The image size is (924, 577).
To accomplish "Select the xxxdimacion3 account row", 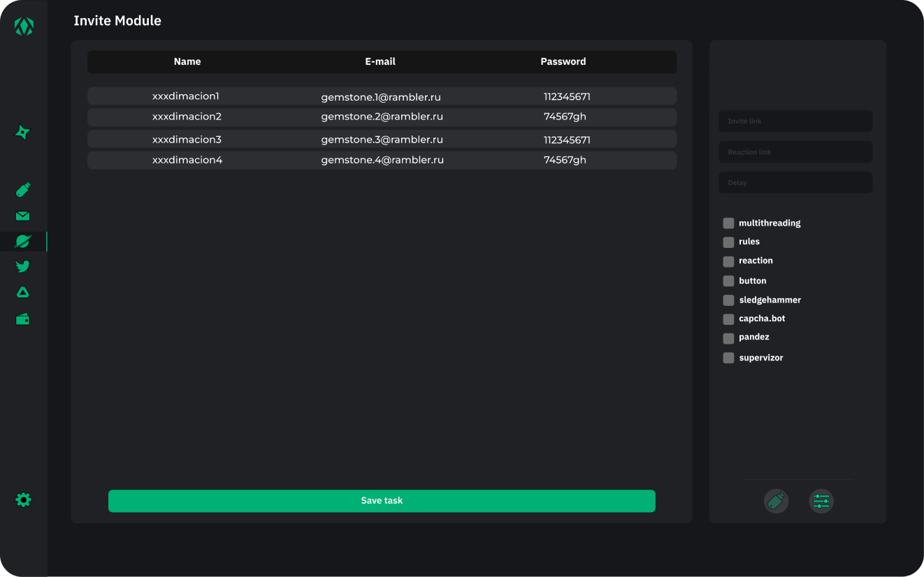I will tap(382, 139).
